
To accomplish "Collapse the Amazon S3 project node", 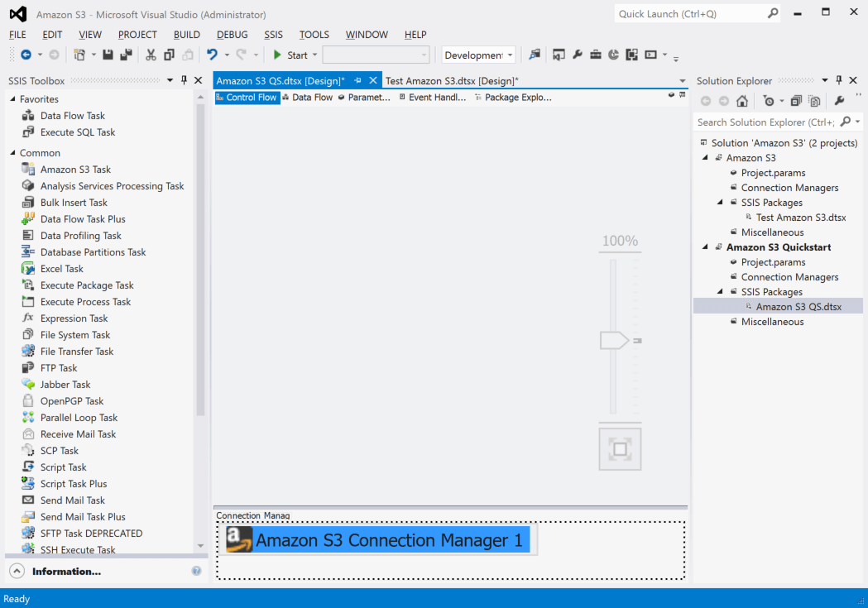I will click(705, 158).
